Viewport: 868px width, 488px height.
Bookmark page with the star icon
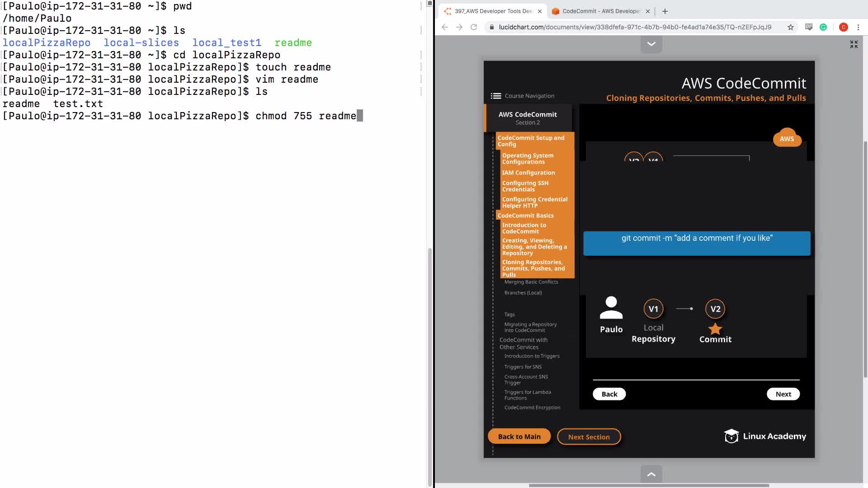[790, 27]
